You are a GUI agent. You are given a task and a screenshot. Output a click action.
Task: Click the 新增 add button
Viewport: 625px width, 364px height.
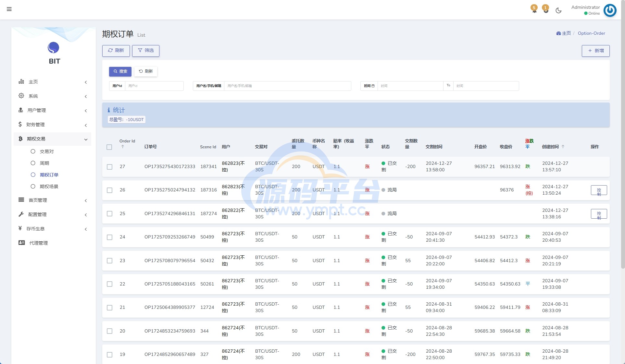596,51
